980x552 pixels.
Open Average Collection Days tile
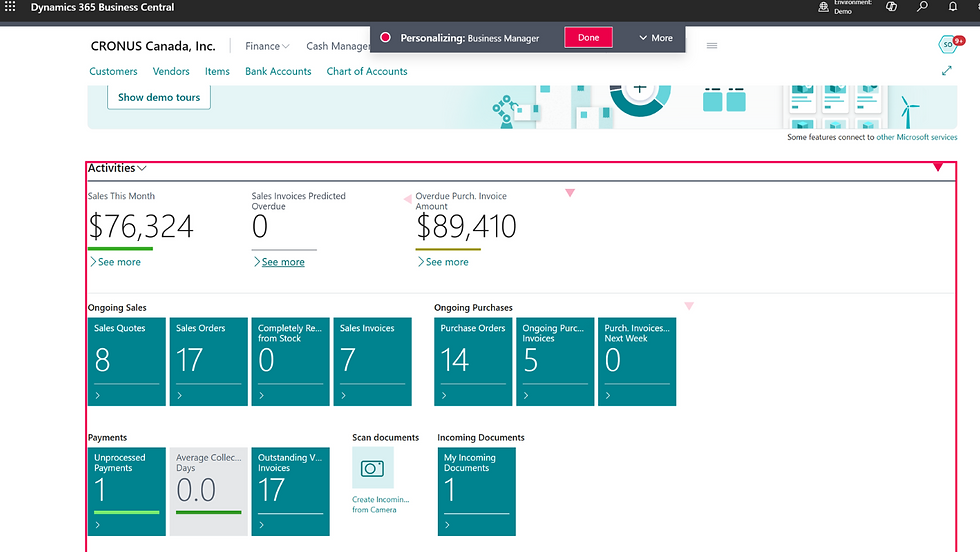tap(209, 491)
